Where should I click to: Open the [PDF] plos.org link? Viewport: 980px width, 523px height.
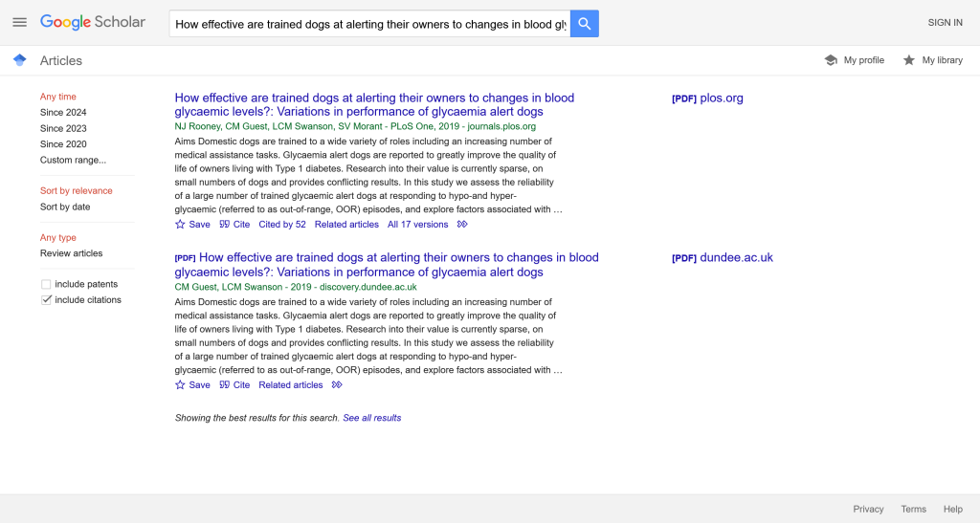coord(707,98)
